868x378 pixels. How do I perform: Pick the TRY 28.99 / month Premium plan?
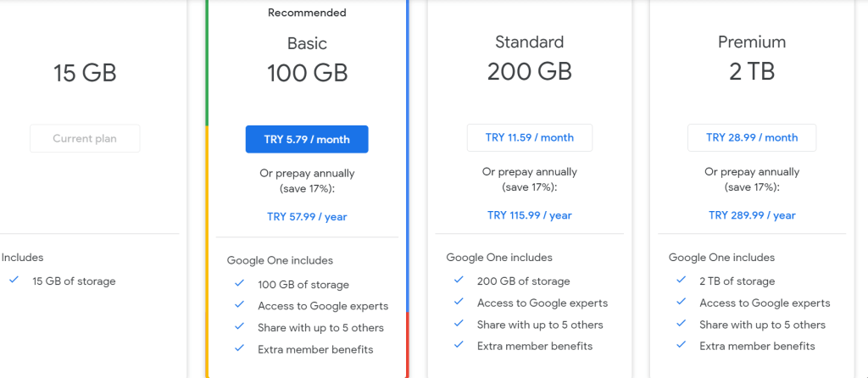pyautogui.click(x=752, y=137)
